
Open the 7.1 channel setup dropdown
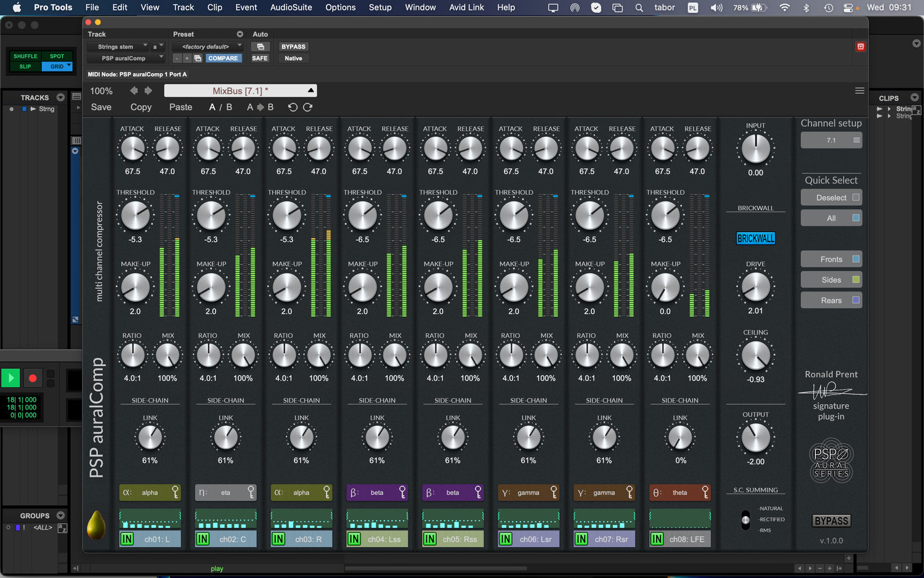click(831, 140)
